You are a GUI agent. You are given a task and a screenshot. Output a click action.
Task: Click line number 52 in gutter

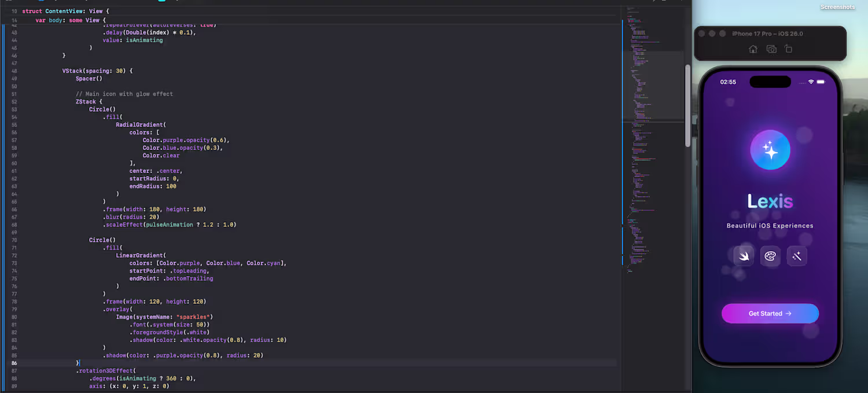pyautogui.click(x=14, y=101)
